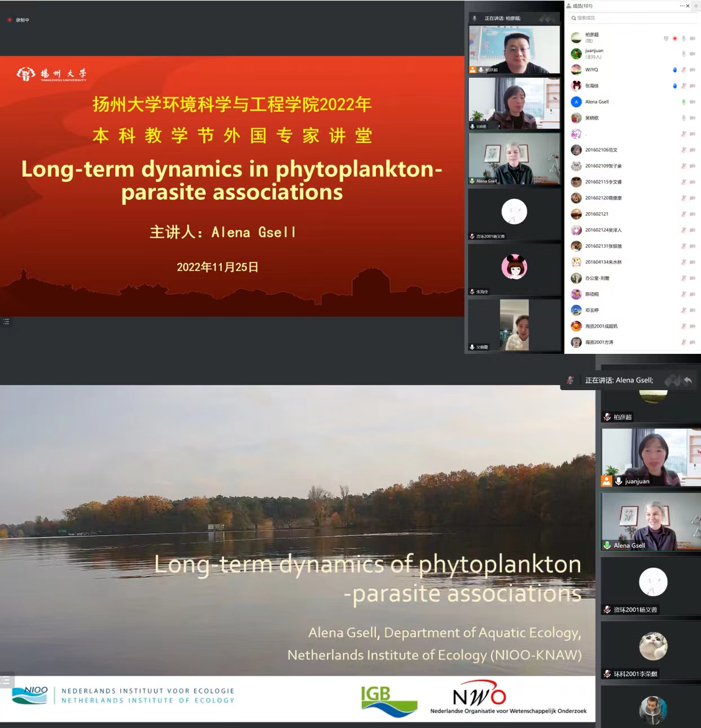The image size is (701, 728).
Task: Toggle juanjuan's microphone in the members list
Action: [684, 54]
